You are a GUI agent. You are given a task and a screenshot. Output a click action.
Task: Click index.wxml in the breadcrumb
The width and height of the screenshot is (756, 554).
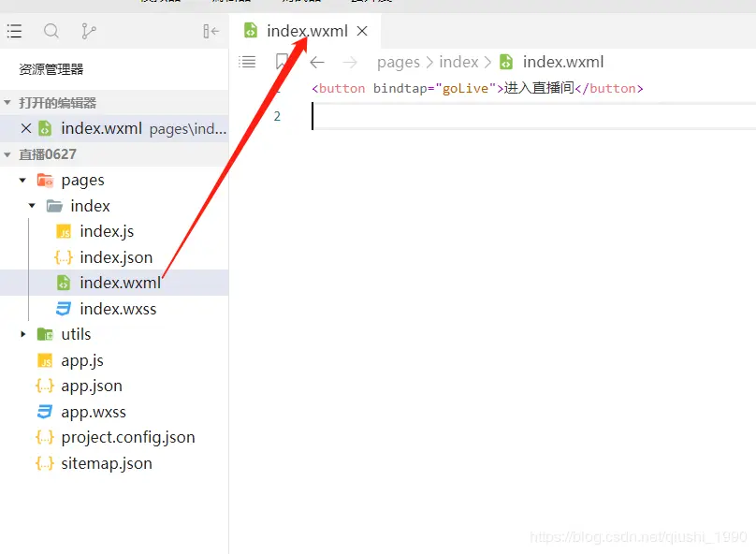[x=563, y=62]
